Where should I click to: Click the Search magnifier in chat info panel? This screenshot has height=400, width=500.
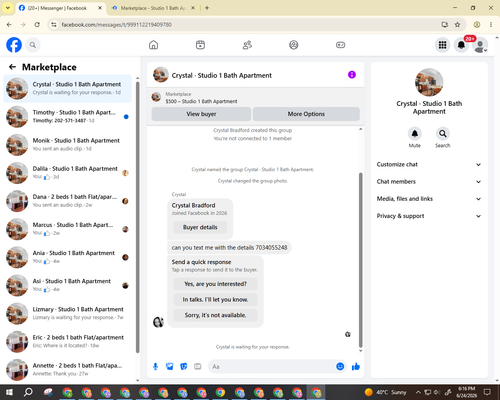click(443, 134)
